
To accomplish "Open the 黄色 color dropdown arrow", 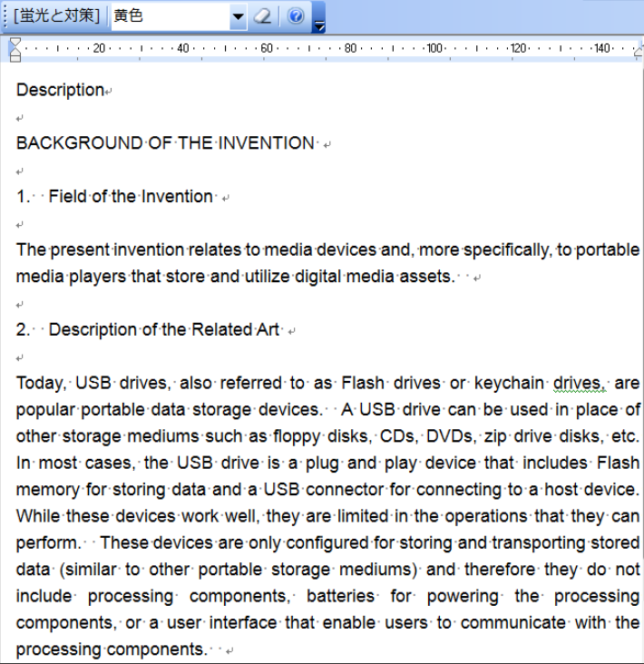I will (238, 16).
